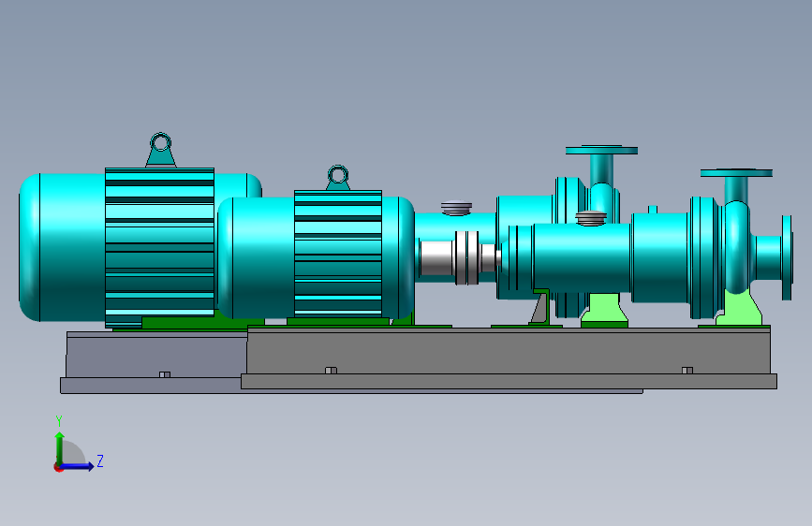Select the lifting eye ring on the smaller front motor
Screen dimensions: 812x526
tap(338, 175)
